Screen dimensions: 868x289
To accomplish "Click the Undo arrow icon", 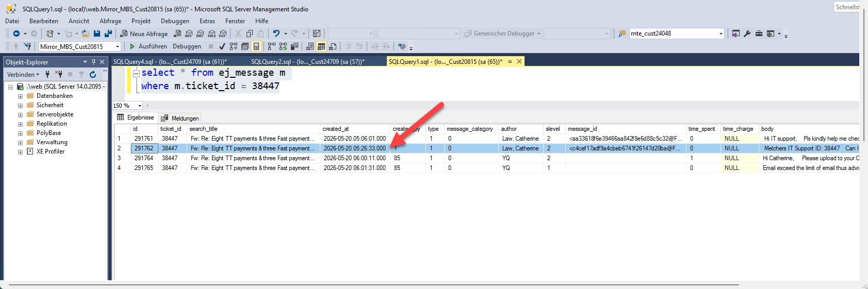I will (x=276, y=33).
